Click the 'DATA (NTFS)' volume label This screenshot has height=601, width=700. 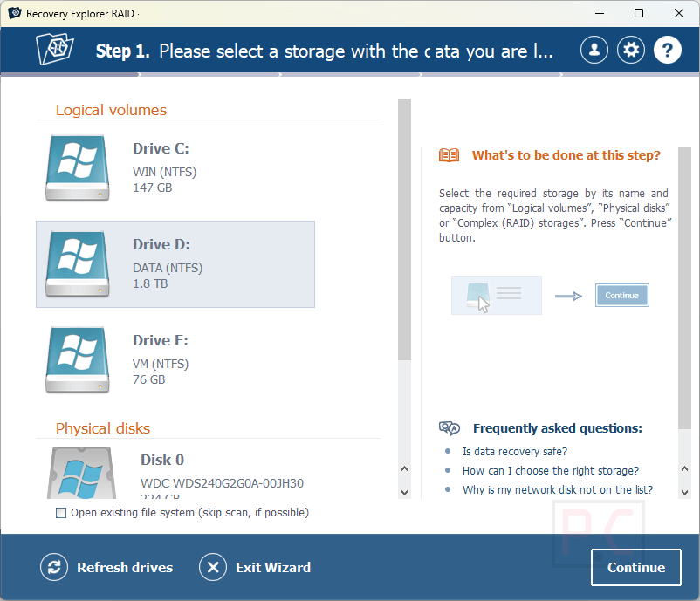168,268
